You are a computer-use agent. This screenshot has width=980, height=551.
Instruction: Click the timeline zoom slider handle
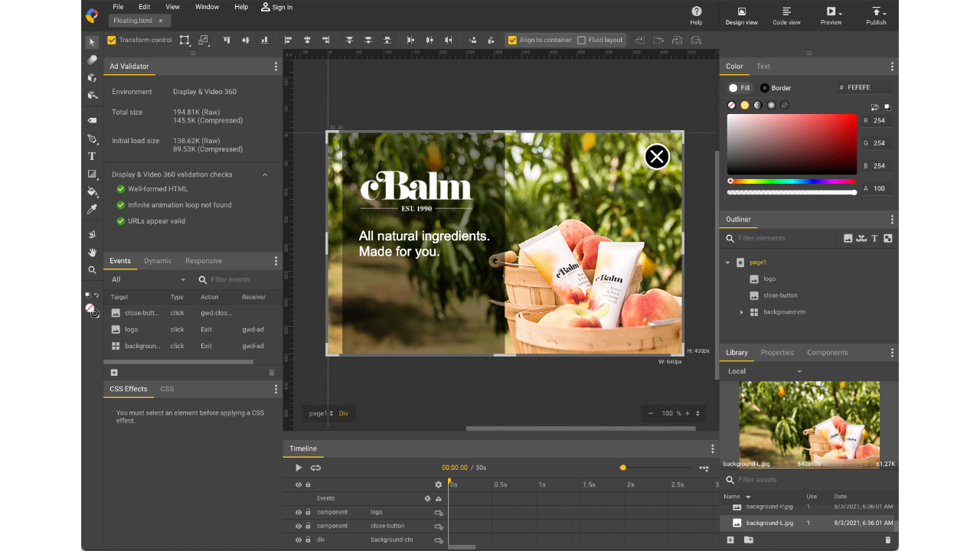(623, 468)
